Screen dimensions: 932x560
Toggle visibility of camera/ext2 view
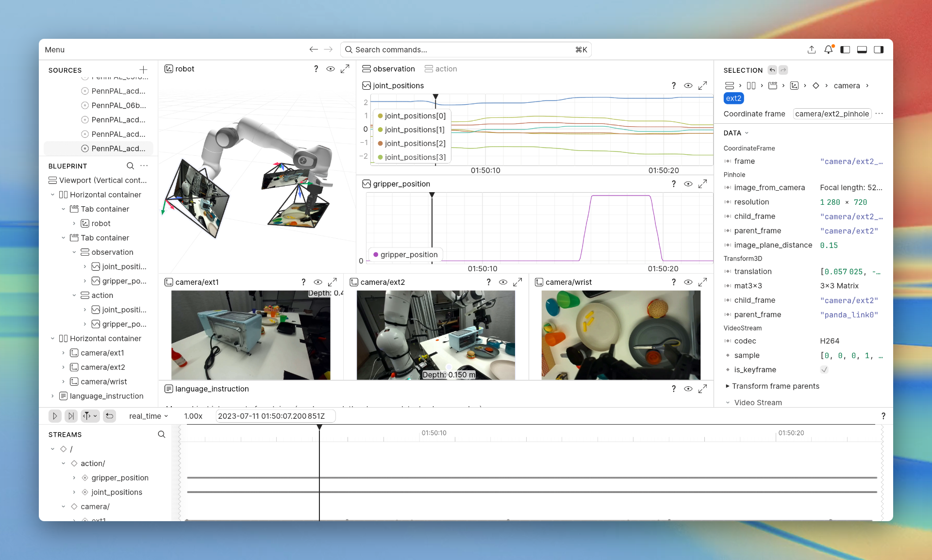tap(503, 282)
